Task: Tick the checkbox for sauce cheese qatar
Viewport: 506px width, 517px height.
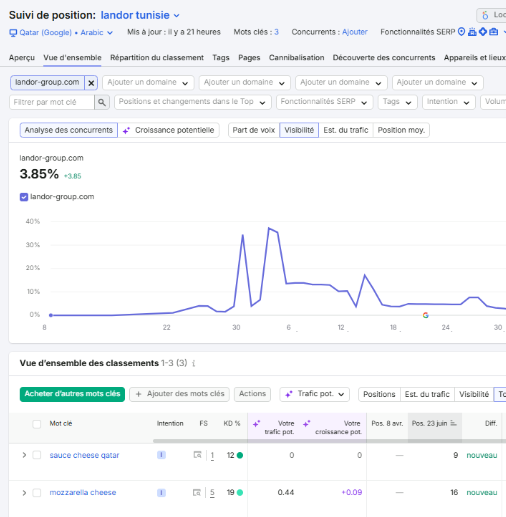Action: (x=37, y=455)
